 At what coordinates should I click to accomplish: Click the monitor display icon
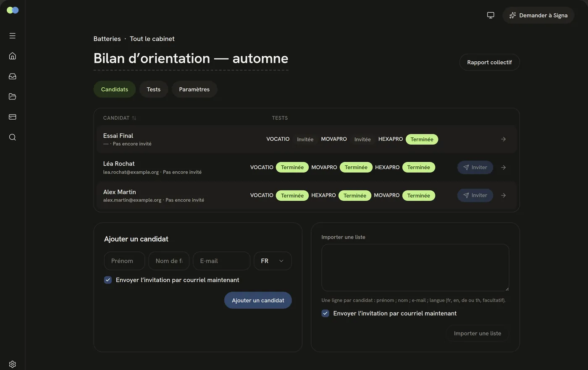[x=491, y=15]
